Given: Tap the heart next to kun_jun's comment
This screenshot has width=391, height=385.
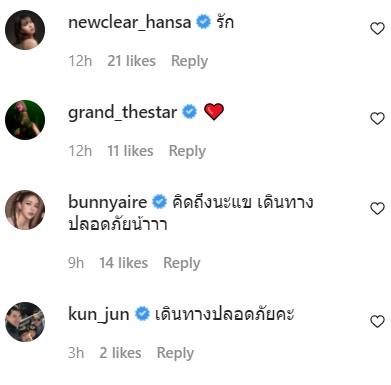Looking at the screenshot, I should pyautogui.click(x=377, y=322).
